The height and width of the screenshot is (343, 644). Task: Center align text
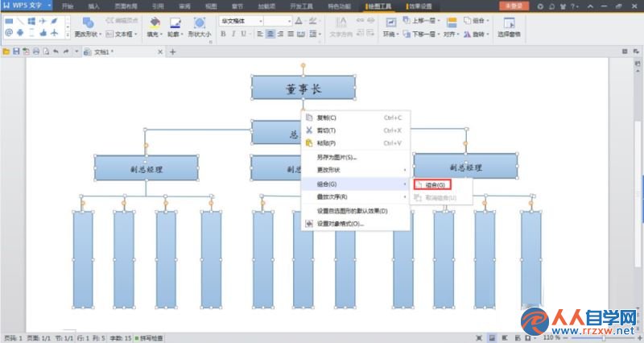point(270,34)
